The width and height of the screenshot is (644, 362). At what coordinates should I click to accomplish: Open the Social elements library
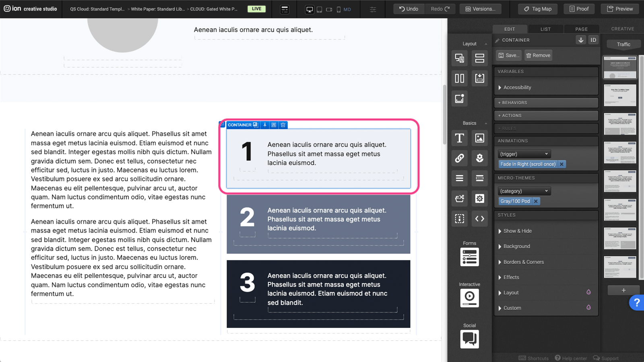tap(469, 339)
